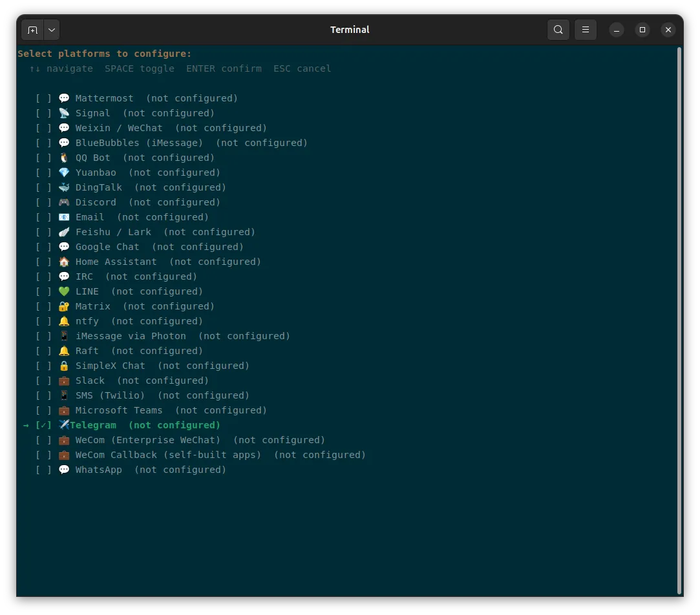Uncheck the Telegram checkbox
The height and width of the screenshot is (615, 700).
coord(43,425)
